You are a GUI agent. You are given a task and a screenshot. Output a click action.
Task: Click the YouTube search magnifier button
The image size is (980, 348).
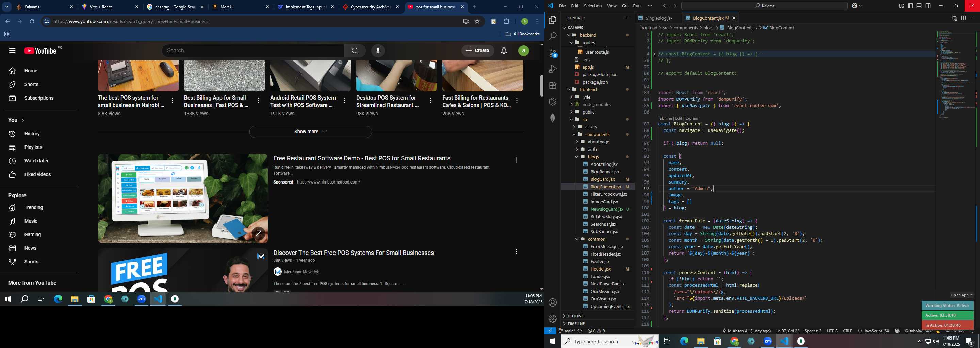point(355,51)
